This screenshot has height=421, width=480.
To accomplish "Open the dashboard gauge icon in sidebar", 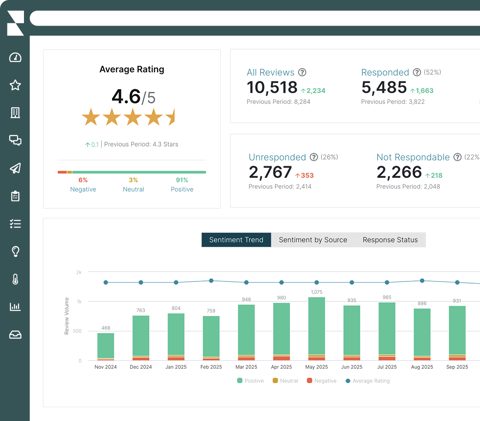I will pos(15,57).
